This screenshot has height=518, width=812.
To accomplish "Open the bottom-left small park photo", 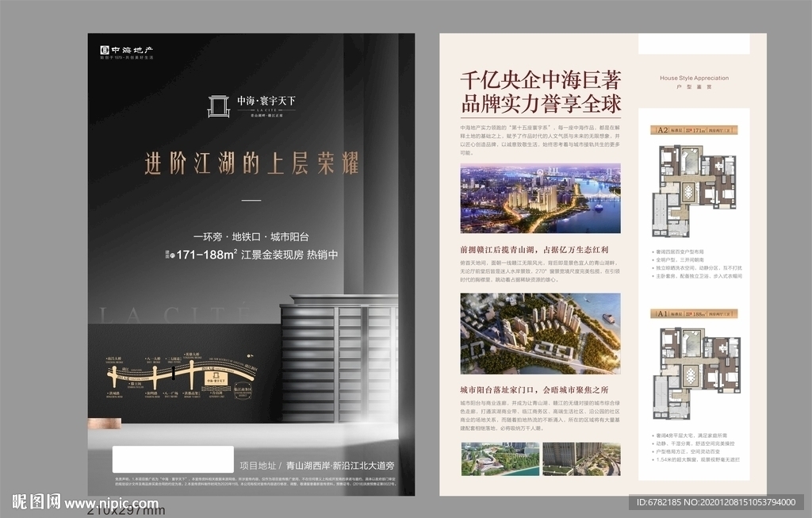I will point(500,459).
